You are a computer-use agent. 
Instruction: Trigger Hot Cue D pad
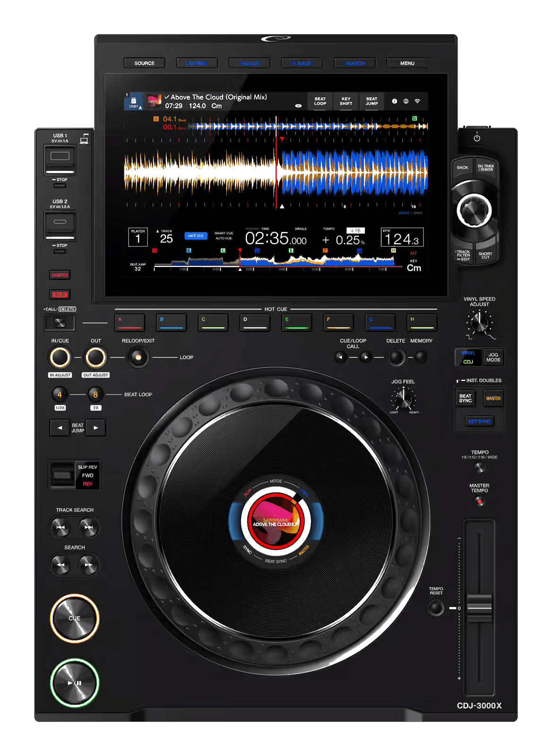[x=255, y=323]
